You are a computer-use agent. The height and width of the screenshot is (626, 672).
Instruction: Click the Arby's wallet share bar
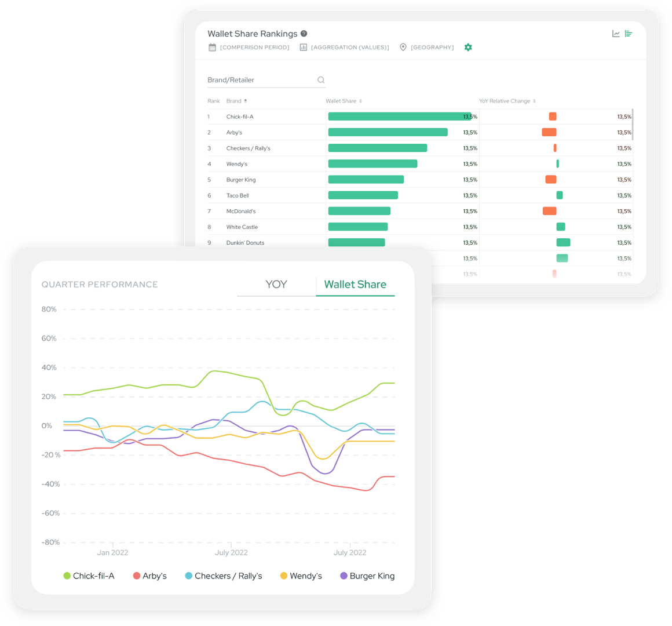pyautogui.click(x=388, y=132)
